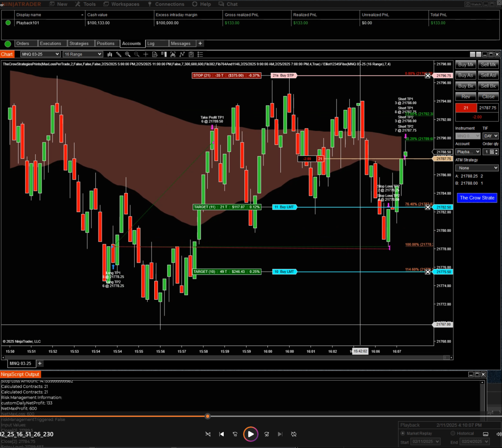Cancel the 21s Buy STP order X
The width and height of the screenshot is (502, 448).
pos(428,76)
